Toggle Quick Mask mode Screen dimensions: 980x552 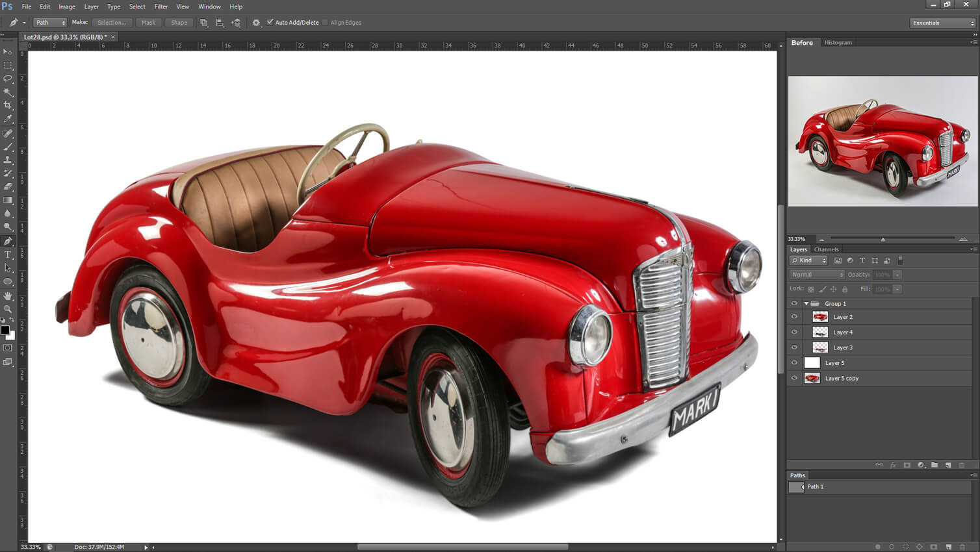(x=8, y=348)
